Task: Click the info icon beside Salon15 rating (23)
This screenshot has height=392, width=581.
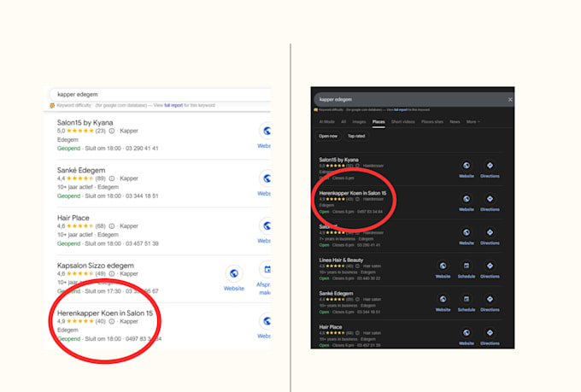Action: pyautogui.click(x=112, y=131)
